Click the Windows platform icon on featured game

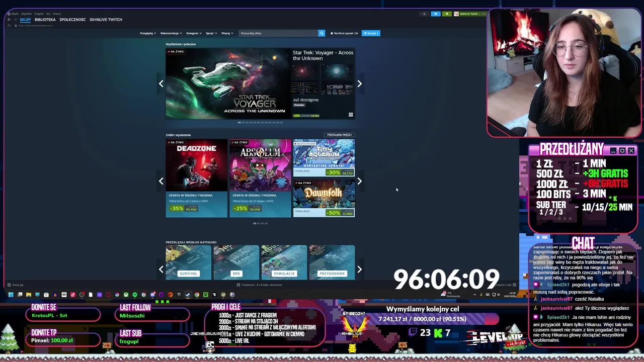coord(351,115)
